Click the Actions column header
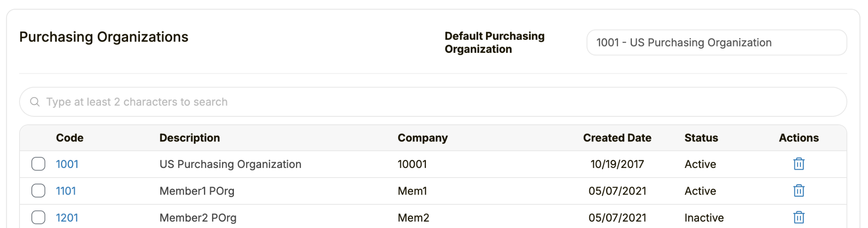The width and height of the screenshot is (868, 228). 798,138
